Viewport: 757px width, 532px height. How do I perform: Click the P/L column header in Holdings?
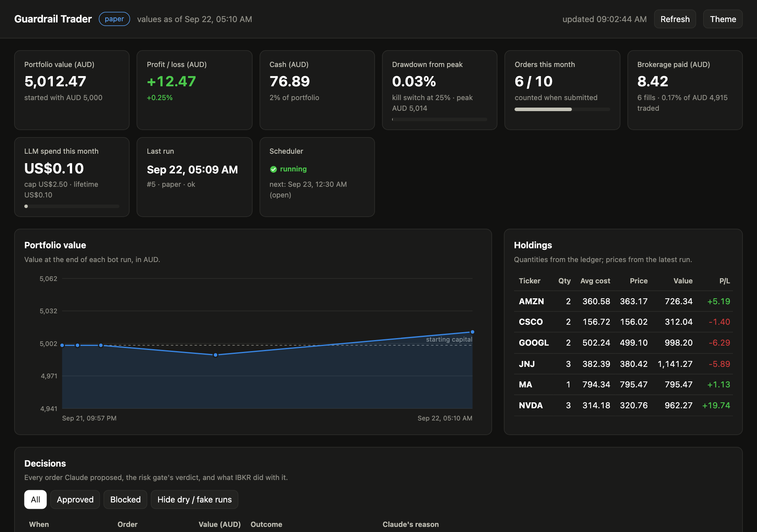coord(725,281)
